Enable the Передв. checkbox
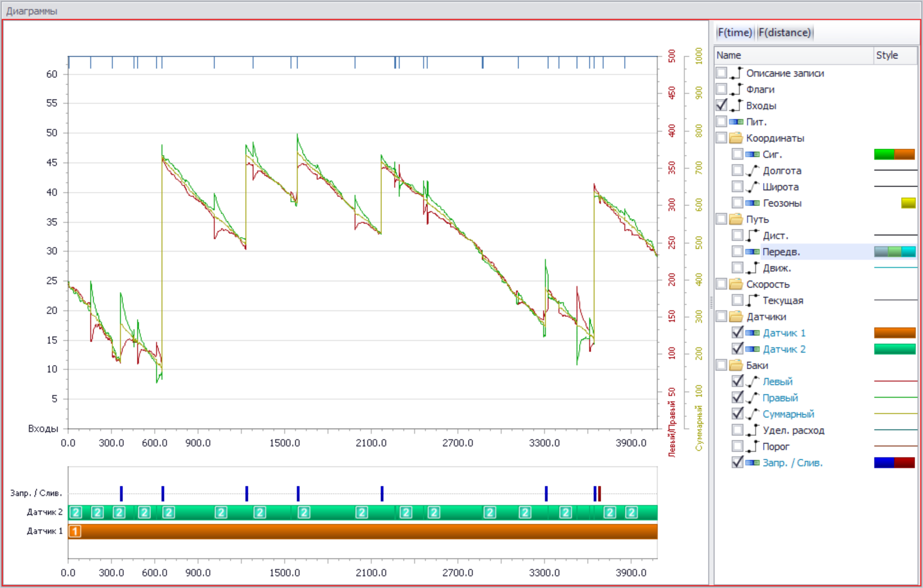 tap(737, 251)
